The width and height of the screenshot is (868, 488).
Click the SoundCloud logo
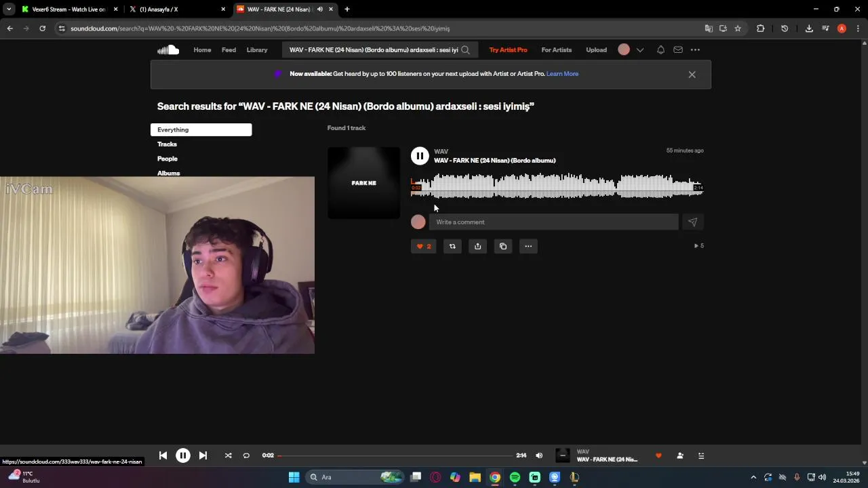coord(168,49)
